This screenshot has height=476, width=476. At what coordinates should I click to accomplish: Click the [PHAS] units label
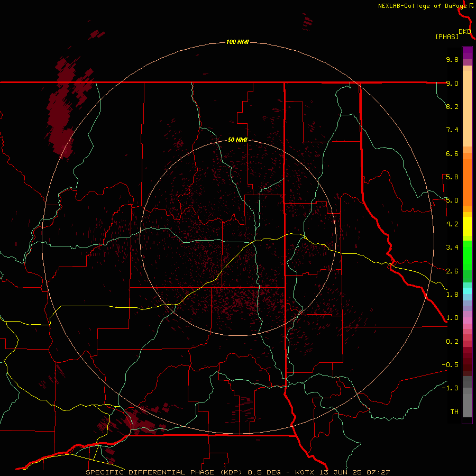pos(447,36)
